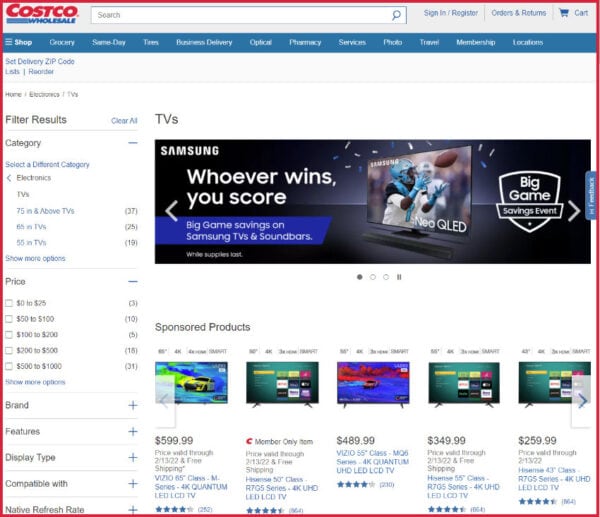
Task: Open the shopping cart icon
Action: (565, 13)
